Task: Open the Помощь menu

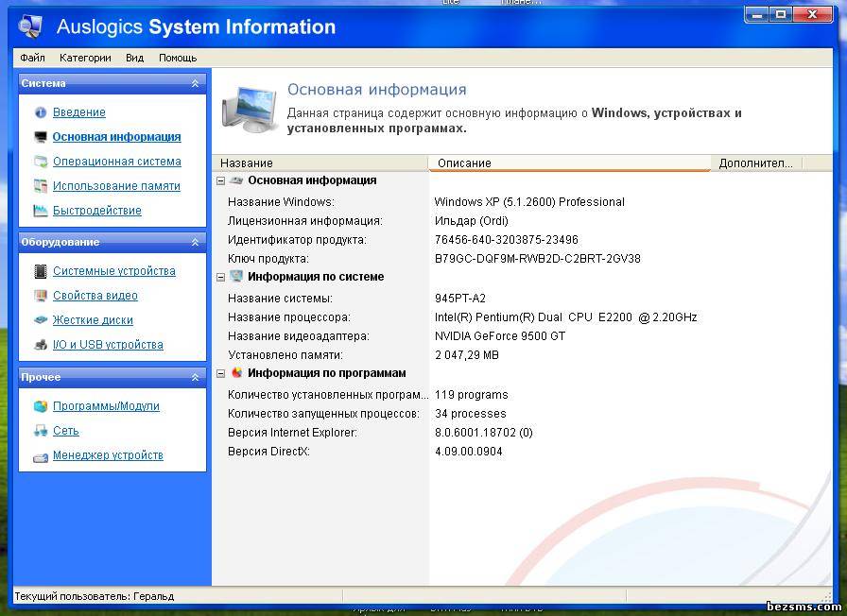Action: click(178, 58)
